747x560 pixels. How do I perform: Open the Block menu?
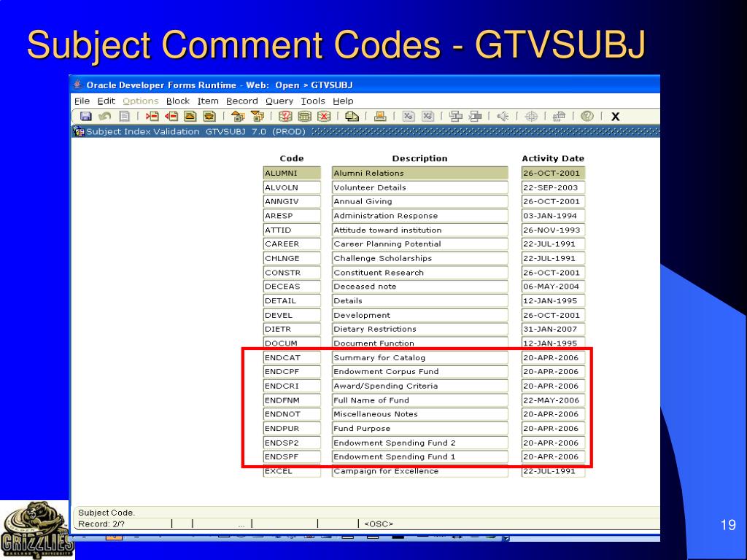(178, 101)
